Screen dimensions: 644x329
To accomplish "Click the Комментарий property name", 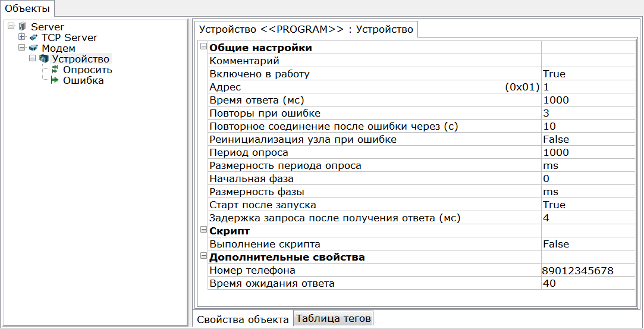I will tap(244, 61).
